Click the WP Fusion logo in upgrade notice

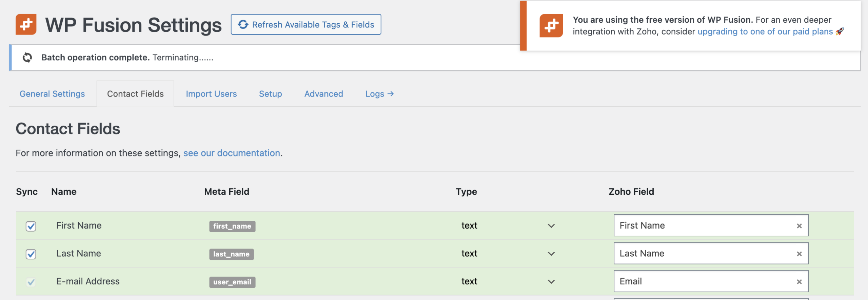click(x=551, y=25)
